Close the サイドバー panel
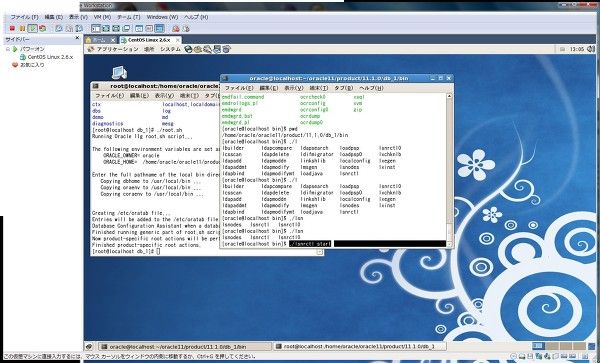Viewport: 600px width, 363px height. [x=77, y=38]
